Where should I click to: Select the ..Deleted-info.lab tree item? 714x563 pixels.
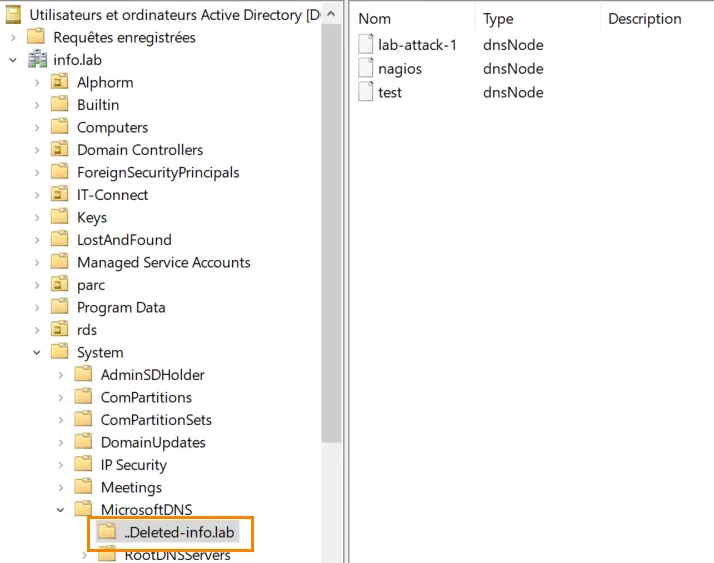tap(179, 532)
